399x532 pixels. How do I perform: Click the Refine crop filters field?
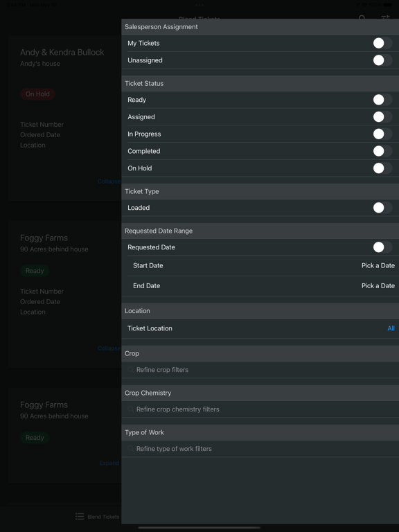[x=260, y=370]
